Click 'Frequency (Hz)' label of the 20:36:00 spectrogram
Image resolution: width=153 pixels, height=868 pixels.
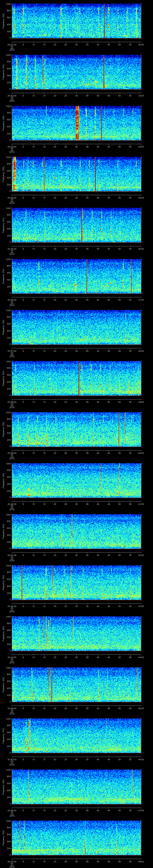(x=3, y=276)
